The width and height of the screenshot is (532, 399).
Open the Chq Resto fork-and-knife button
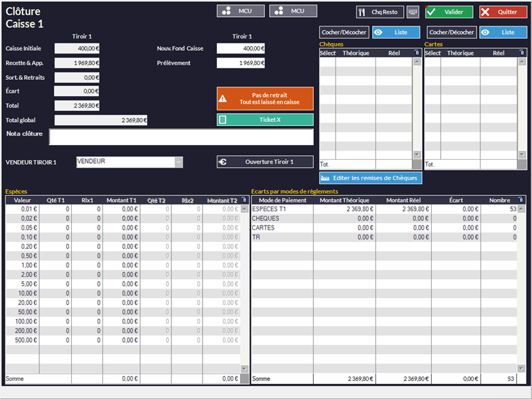pyautogui.click(x=380, y=12)
